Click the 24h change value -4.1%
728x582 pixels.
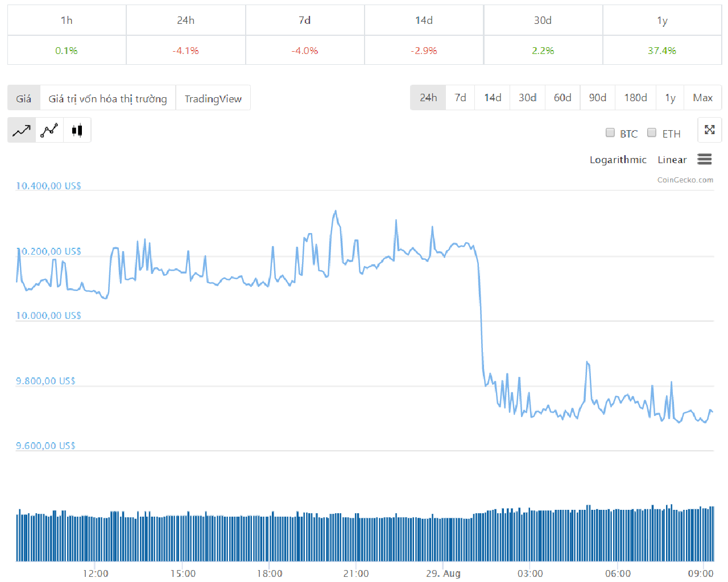pyautogui.click(x=185, y=51)
